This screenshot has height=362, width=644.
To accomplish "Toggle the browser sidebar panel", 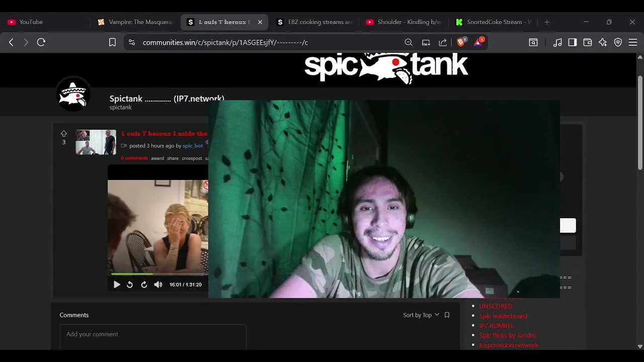I will click(573, 42).
